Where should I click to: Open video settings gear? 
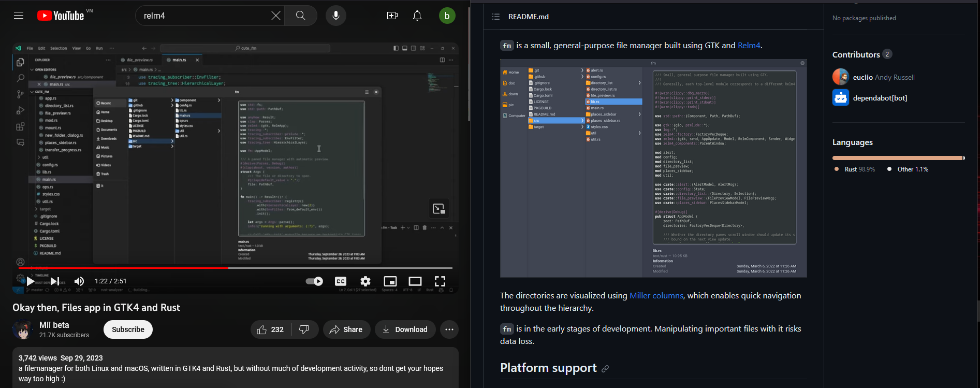click(365, 281)
